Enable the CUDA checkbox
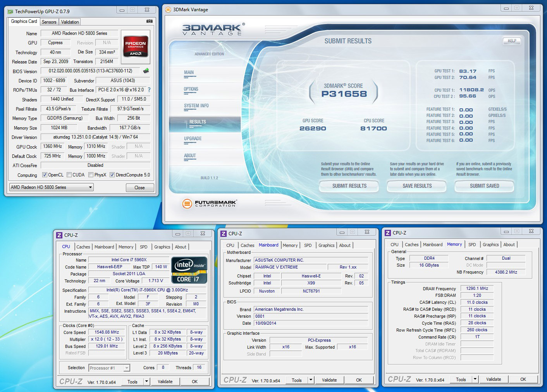547x392 pixels. point(69,175)
